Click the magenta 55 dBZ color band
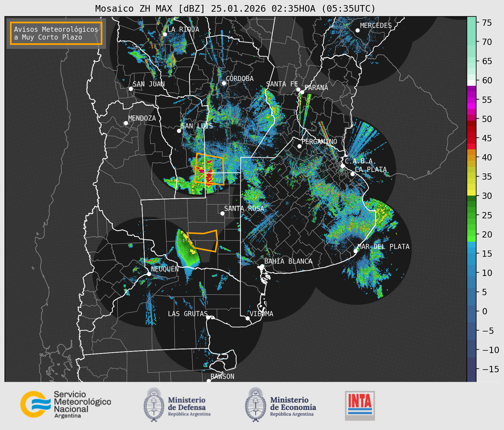The height and width of the screenshot is (430, 504). 471,100
